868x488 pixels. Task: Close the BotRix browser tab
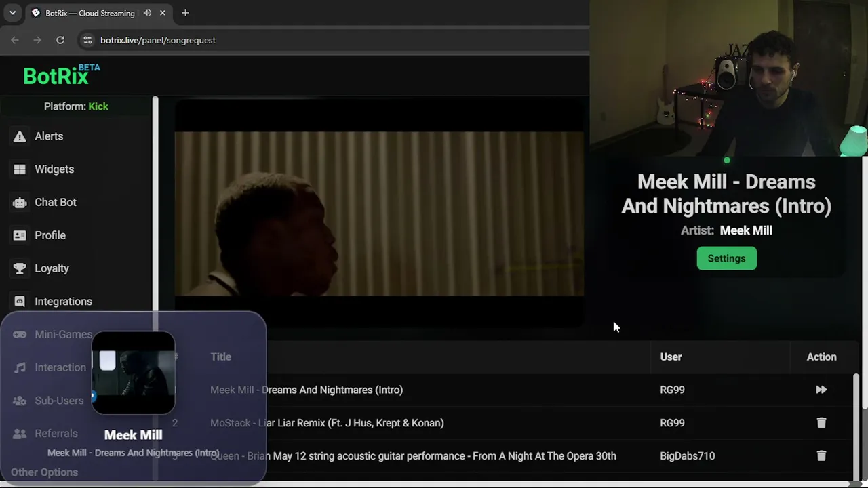pos(163,13)
